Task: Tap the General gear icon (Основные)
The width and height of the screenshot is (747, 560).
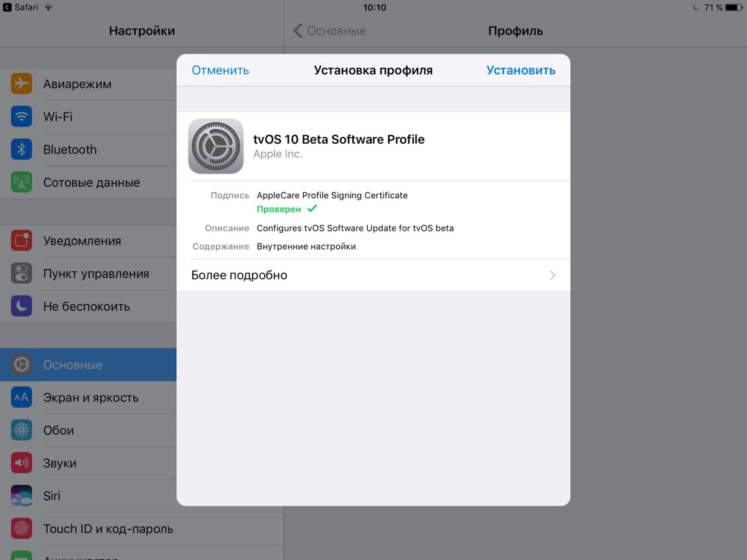Action: [21, 365]
